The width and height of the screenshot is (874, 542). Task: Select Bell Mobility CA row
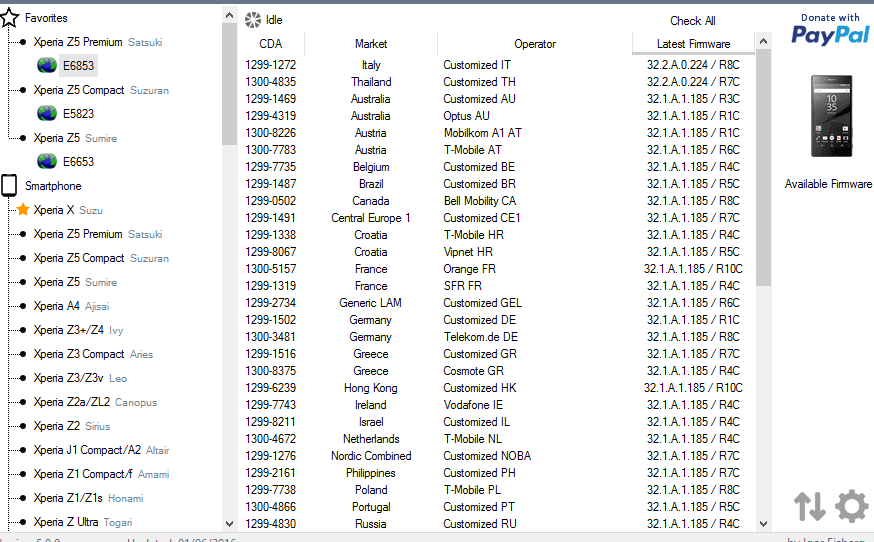point(497,201)
